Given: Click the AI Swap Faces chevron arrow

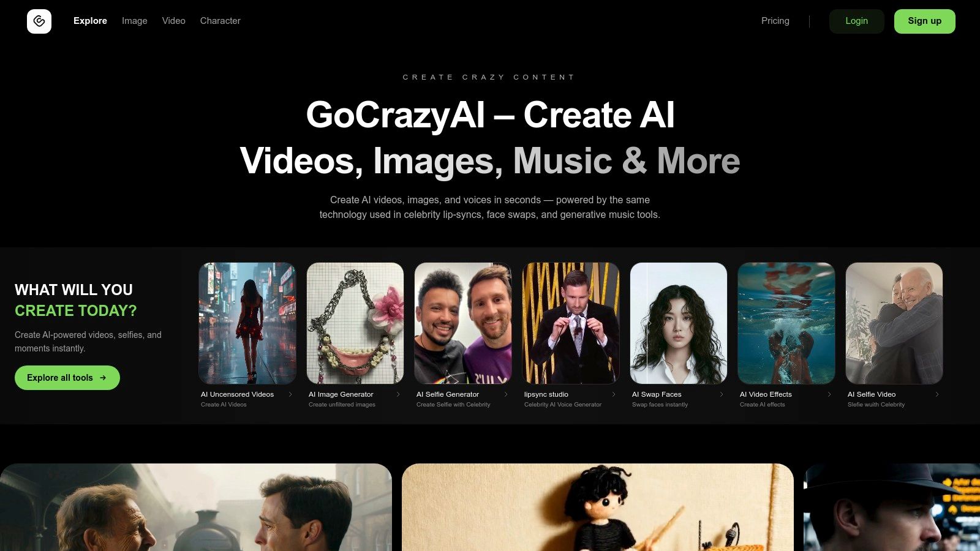Looking at the screenshot, I should pos(722,394).
